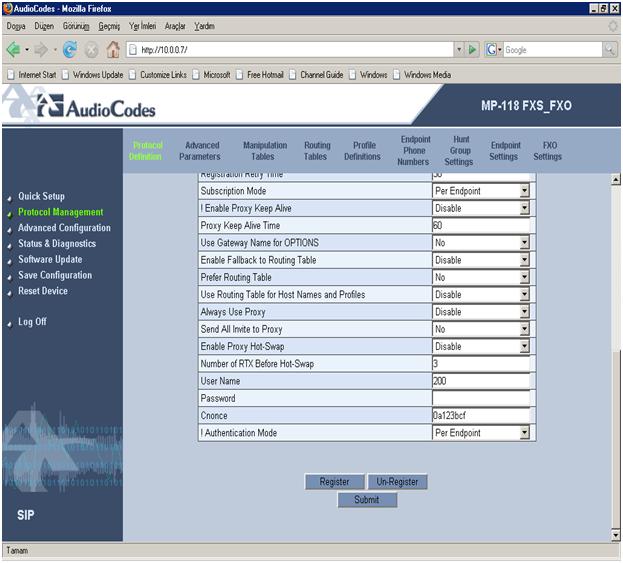Go to the browser Home icon
Image resolution: width=623 pixels, height=563 pixels.
tap(114, 49)
